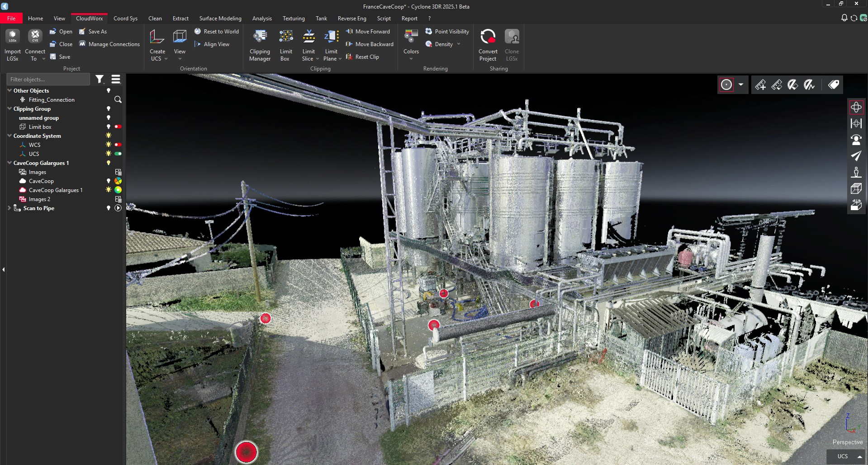868x465 pixels.
Task: Disable the UCS green toggle
Action: tap(118, 154)
